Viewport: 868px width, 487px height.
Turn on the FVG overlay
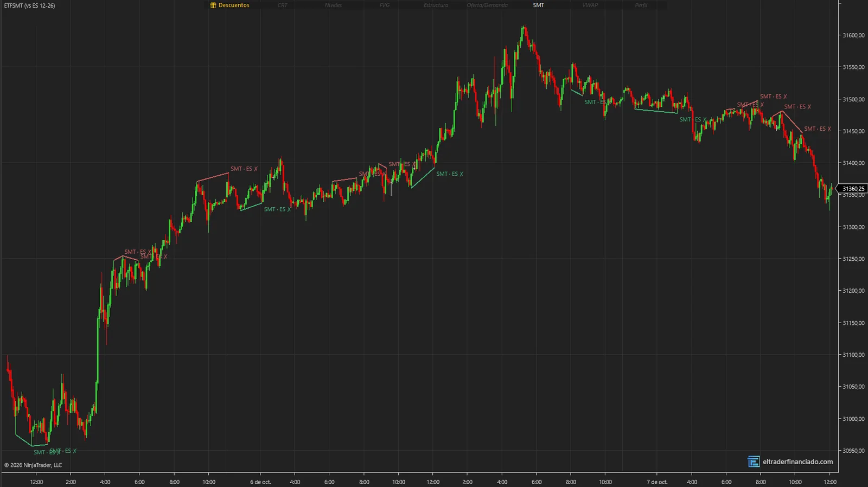(x=385, y=5)
